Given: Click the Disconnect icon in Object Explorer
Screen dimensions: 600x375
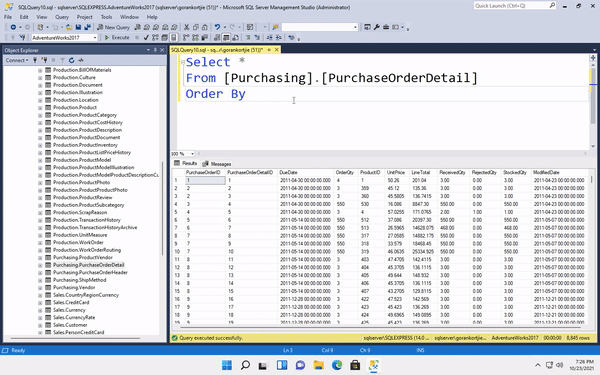Looking at the screenshot, I should tap(44, 60).
